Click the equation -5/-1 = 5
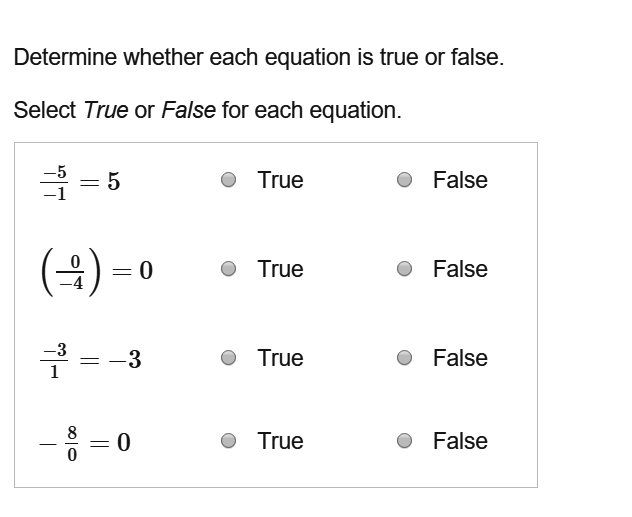This screenshot has width=632, height=517. pyautogui.click(x=80, y=183)
